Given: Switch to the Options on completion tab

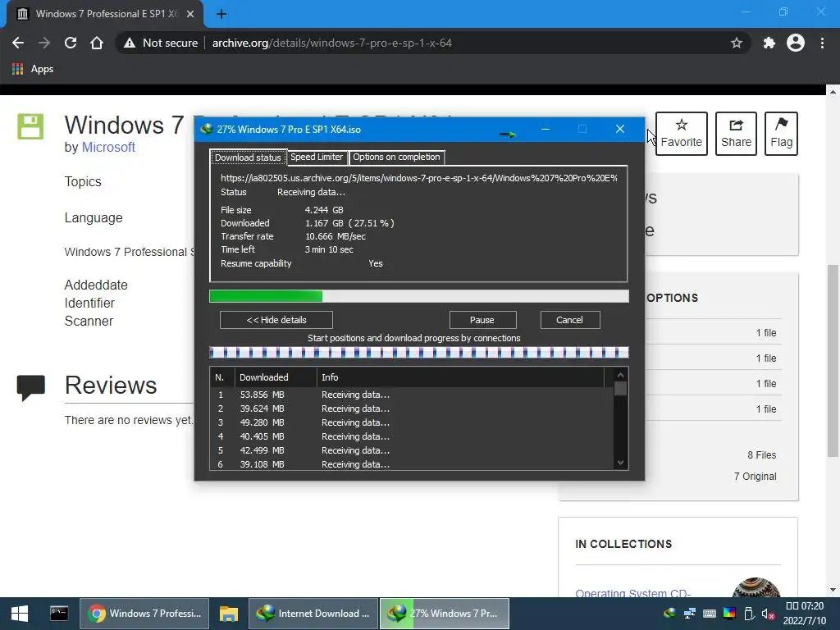Looking at the screenshot, I should [396, 157].
